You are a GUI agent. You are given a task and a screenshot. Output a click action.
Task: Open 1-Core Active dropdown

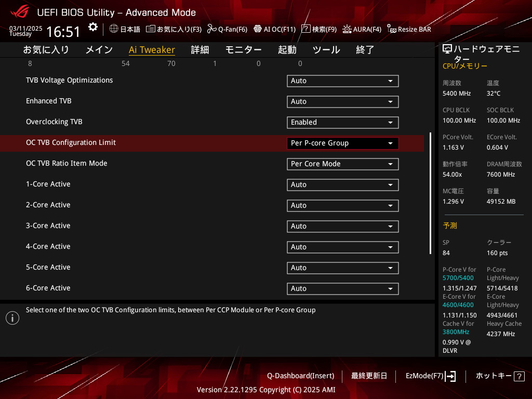coord(343,185)
